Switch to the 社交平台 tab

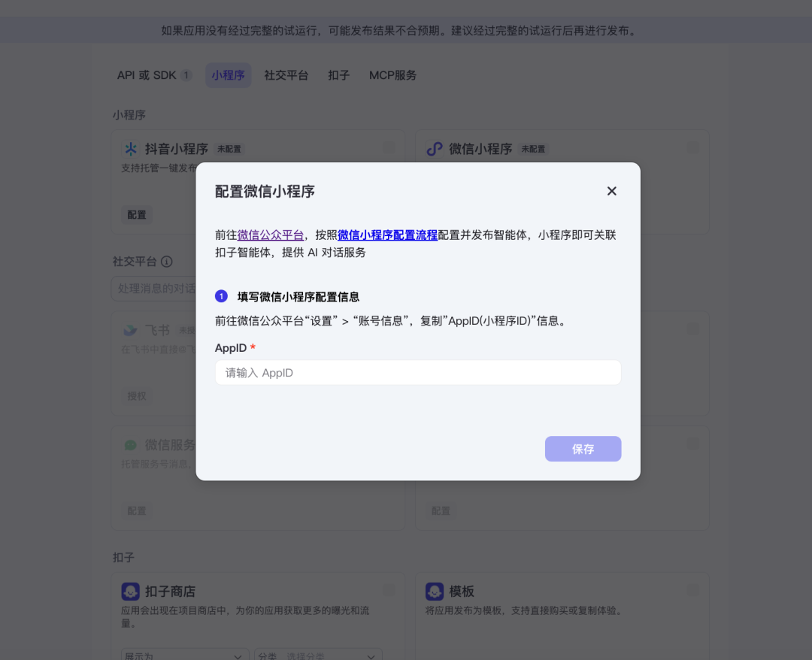[286, 76]
